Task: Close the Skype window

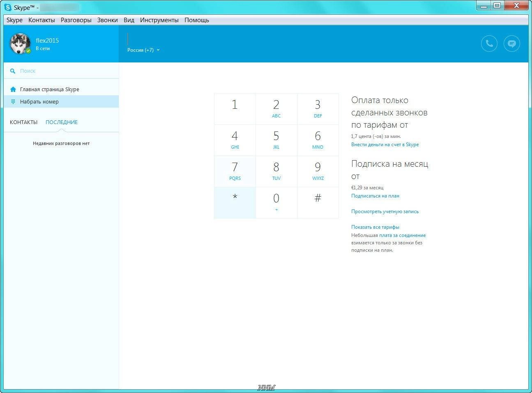Action: (516, 5)
